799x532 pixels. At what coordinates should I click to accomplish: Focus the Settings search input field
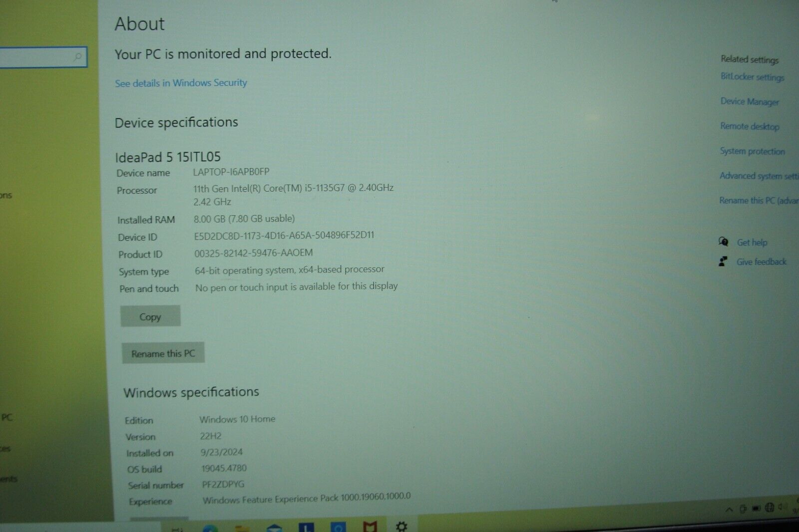click(x=43, y=57)
